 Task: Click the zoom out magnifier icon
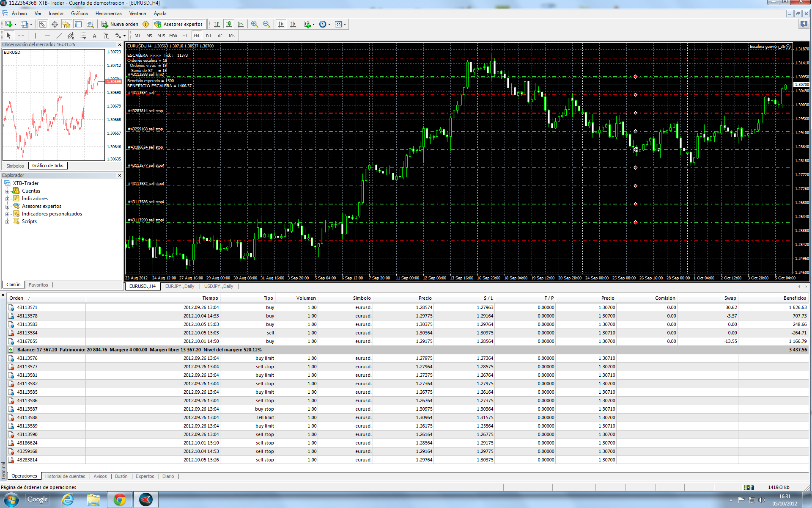[266, 24]
